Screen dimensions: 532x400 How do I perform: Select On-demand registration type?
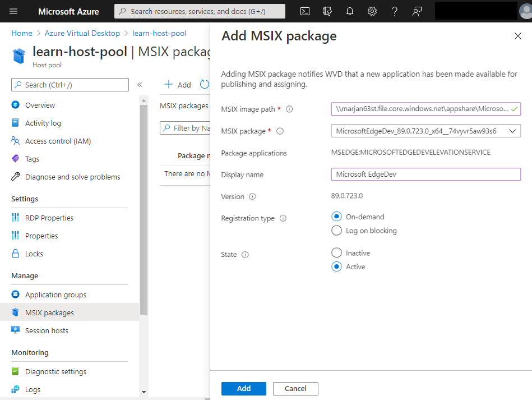click(x=336, y=217)
